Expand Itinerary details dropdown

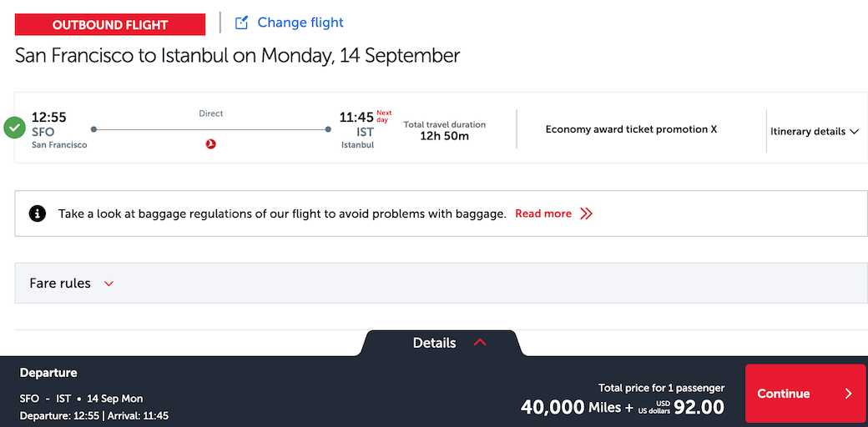coord(814,132)
